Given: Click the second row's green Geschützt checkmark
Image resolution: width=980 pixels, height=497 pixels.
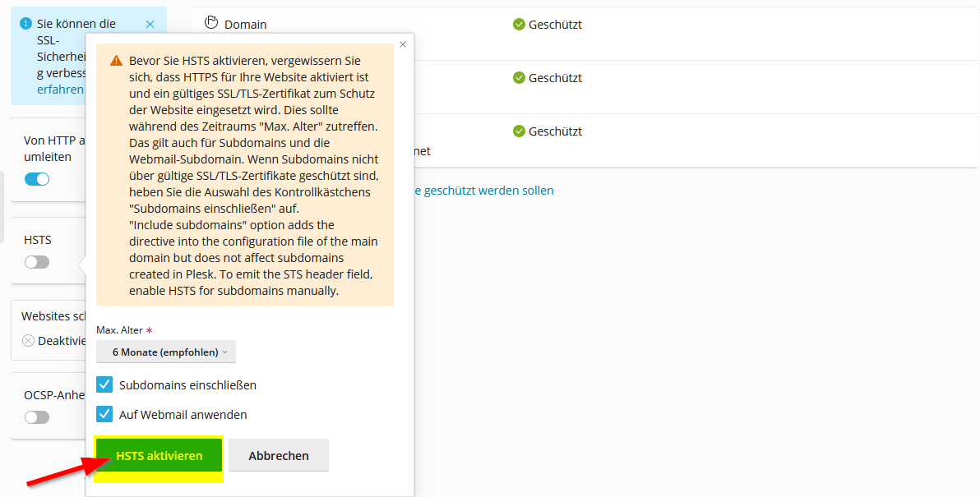Looking at the screenshot, I should 519,78.
